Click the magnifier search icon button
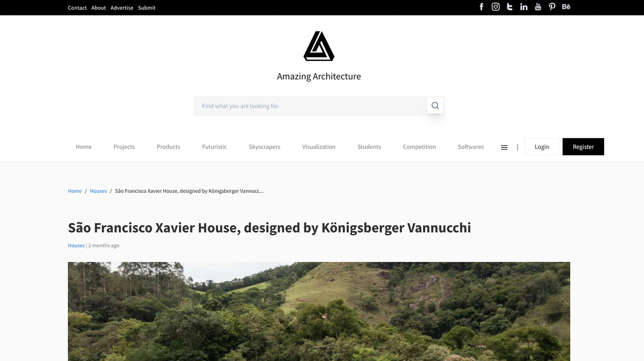The width and height of the screenshot is (644, 361). [x=435, y=106]
